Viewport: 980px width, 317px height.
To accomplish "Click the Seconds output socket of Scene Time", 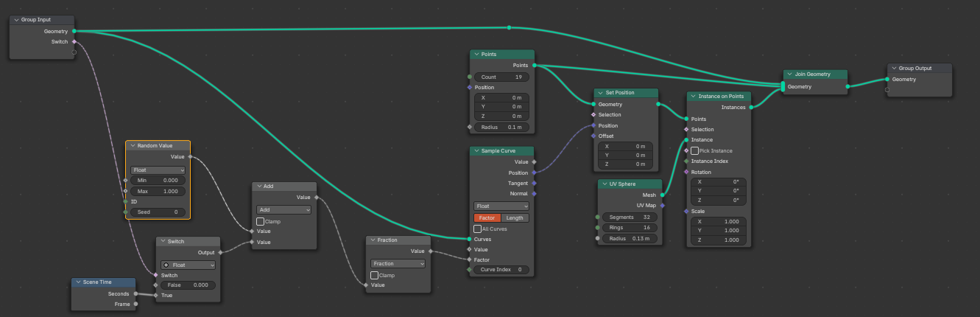I will 135,293.
